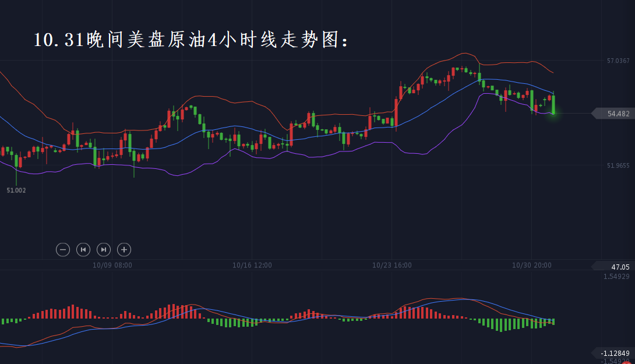This screenshot has width=635, height=364.
Task: Click the 10/23 16:00 time axis label
Action: (x=392, y=265)
